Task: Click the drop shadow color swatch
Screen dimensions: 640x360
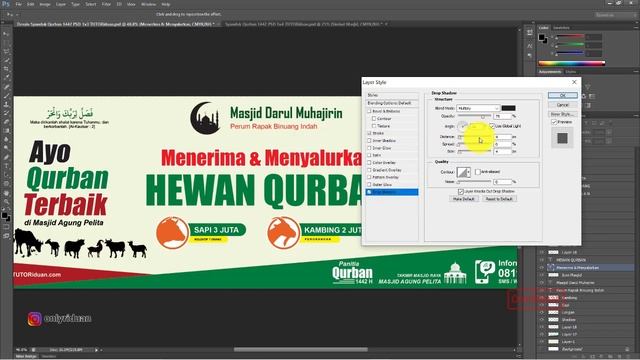Action: point(508,108)
